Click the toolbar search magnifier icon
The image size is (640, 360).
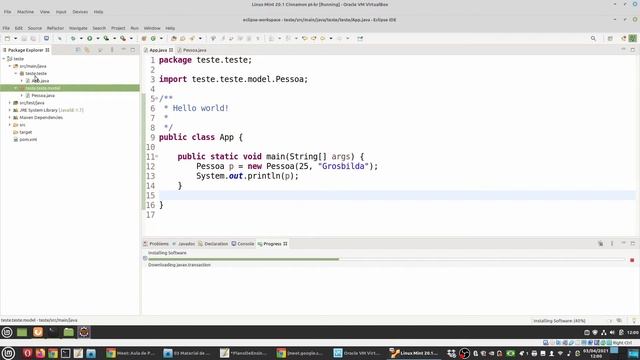[x=593, y=38]
